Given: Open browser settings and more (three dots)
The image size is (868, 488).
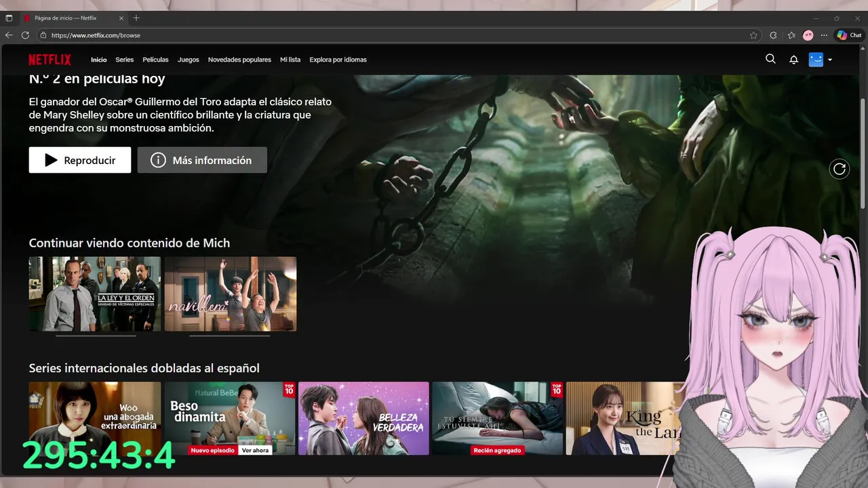Looking at the screenshot, I should coord(824,35).
